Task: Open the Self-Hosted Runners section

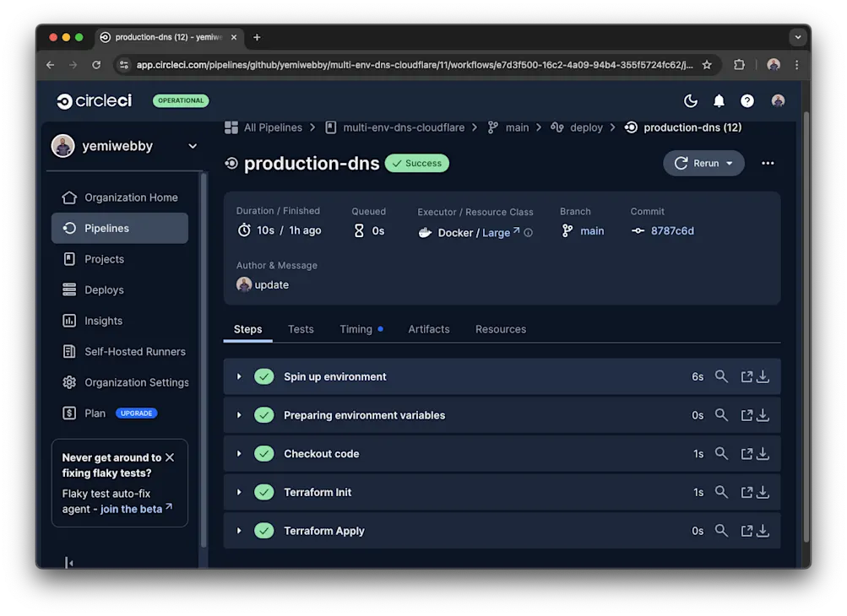Action: tap(133, 351)
